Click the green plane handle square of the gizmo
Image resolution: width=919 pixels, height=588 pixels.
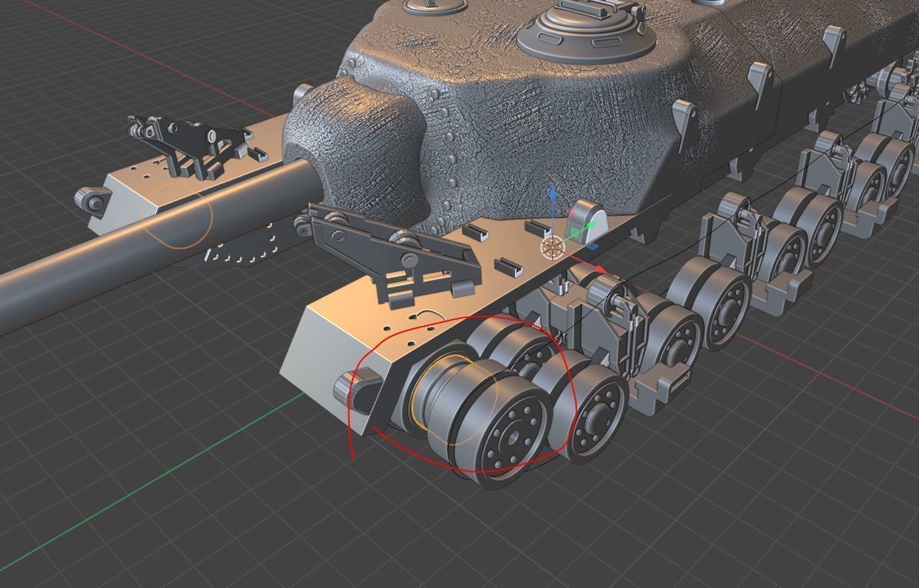pyautogui.click(x=575, y=234)
